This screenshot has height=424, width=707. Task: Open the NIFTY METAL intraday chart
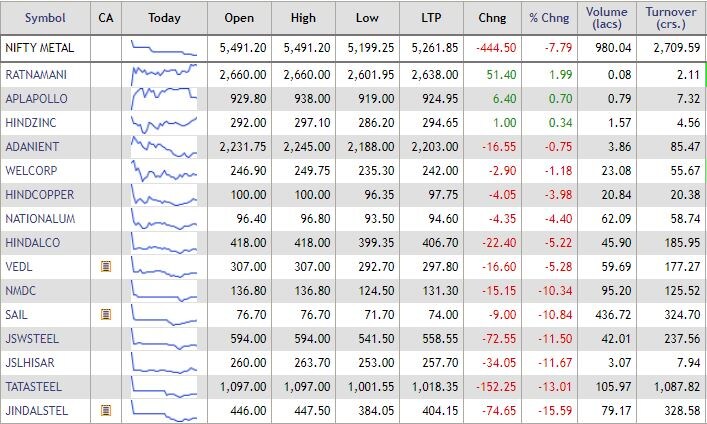click(163, 48)
